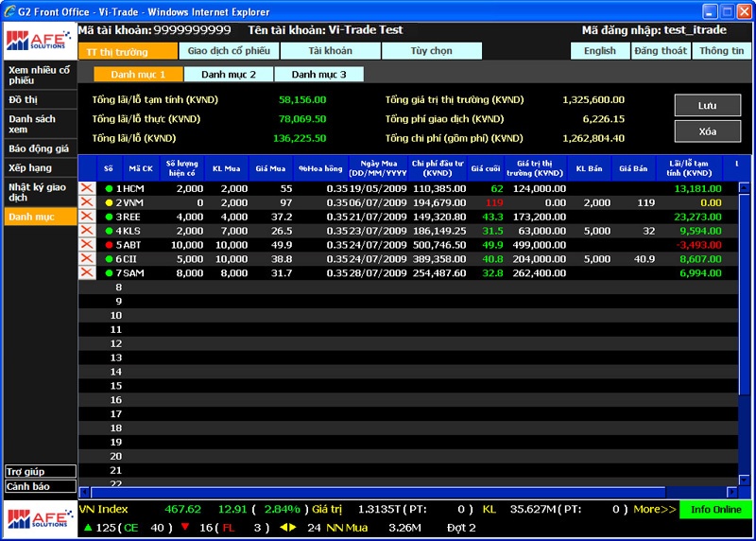Select Danh mục in the sidebar
The image size is (756, 541).
[x=41, y=217]
